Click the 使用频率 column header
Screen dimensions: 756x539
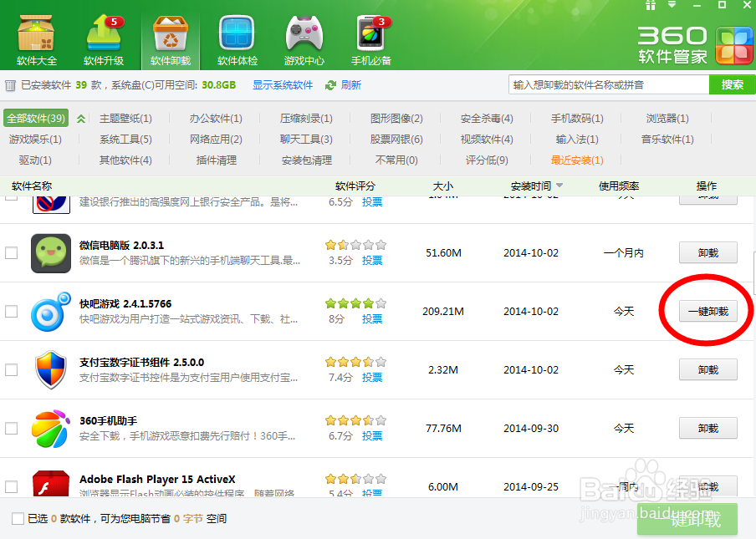coord(619,186)
